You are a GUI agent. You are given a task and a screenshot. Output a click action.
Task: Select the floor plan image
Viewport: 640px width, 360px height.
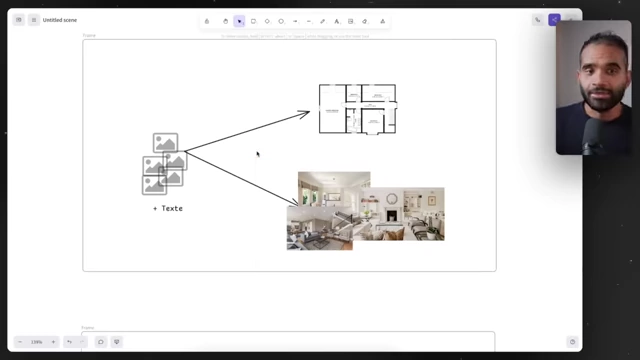click(358, 109)
